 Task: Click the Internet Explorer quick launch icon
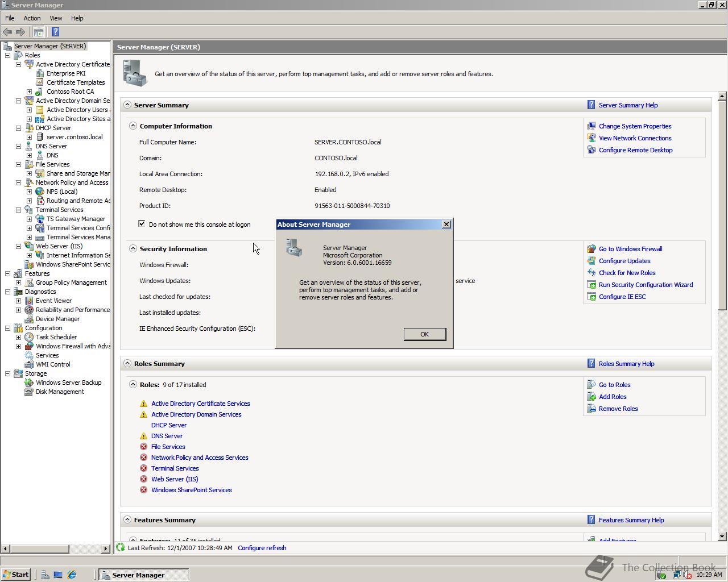point(72,575)
